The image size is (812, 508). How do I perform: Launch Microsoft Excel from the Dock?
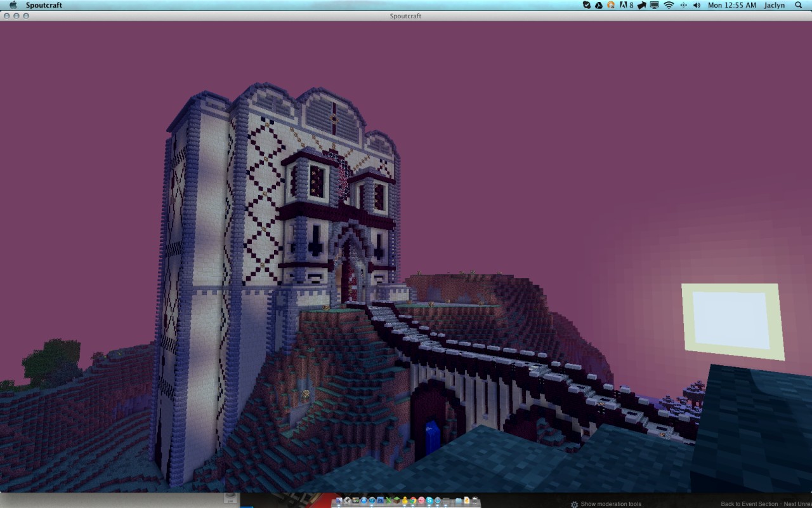pyautogui.click(x=388, y=502)
